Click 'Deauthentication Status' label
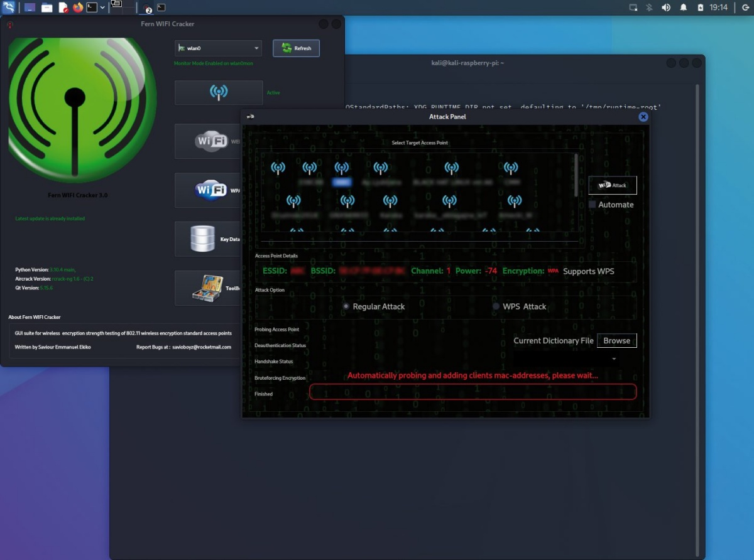This screenshot has width=754, height=560. (x=280, y=345)
